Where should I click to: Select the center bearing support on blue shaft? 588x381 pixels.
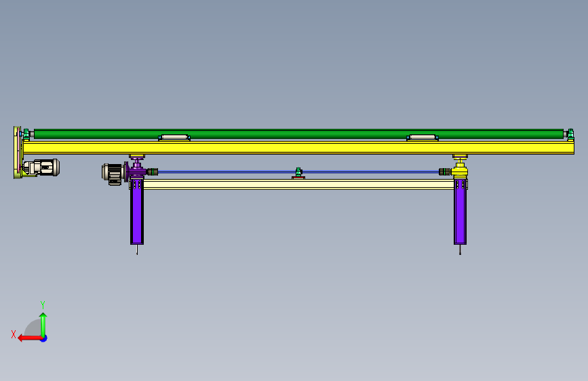point(298,174)
